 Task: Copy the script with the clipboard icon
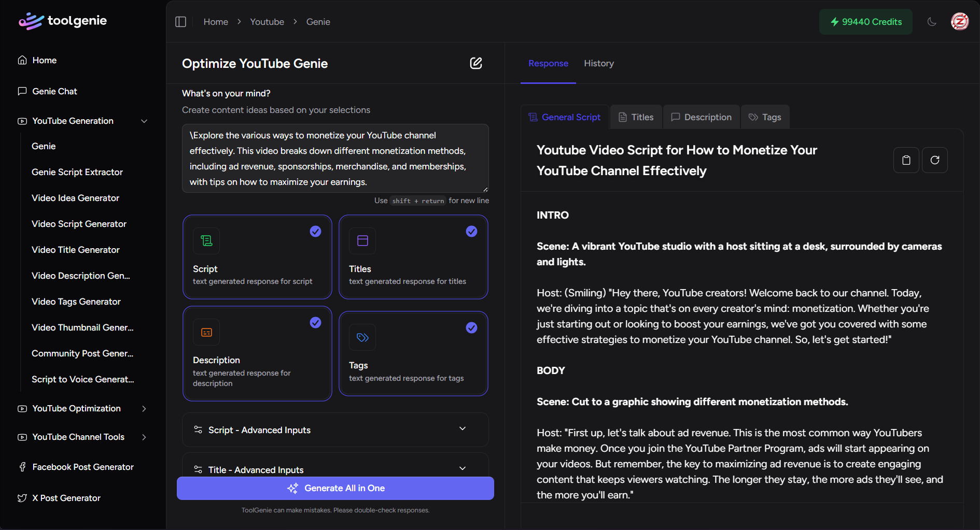[906, 160]
